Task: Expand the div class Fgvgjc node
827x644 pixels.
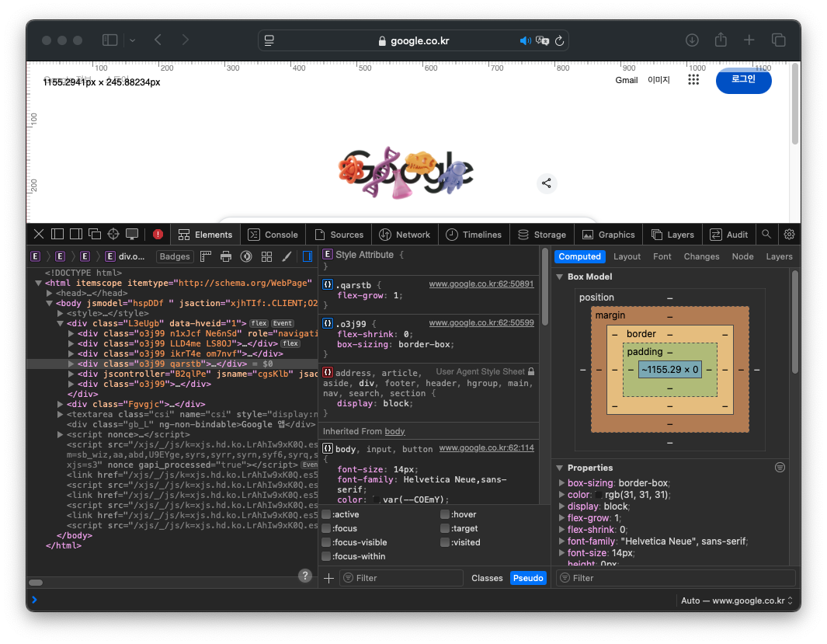Action: click(60, 404)
